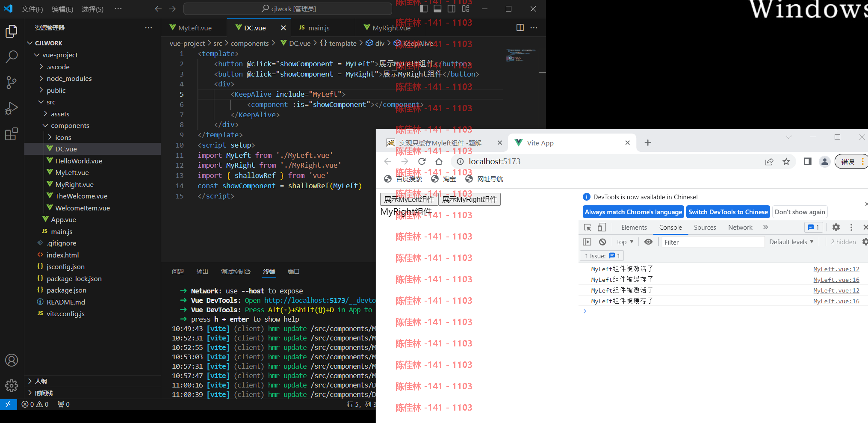Clear the DevTools console
Image resolution: width=868 pixels, height=423 pixels.
pyautogui.click(x=602, y=242)
